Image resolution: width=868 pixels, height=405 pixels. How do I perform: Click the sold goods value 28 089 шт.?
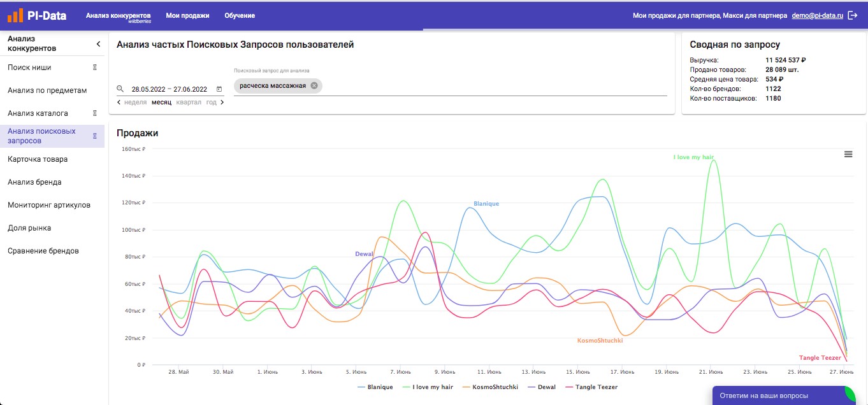click(782, 69)
